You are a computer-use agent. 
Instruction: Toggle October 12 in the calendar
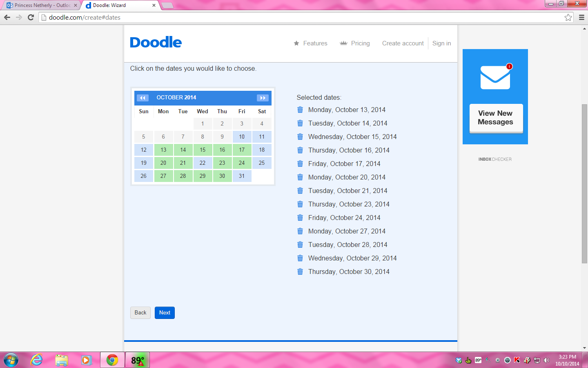click(144, 150)
